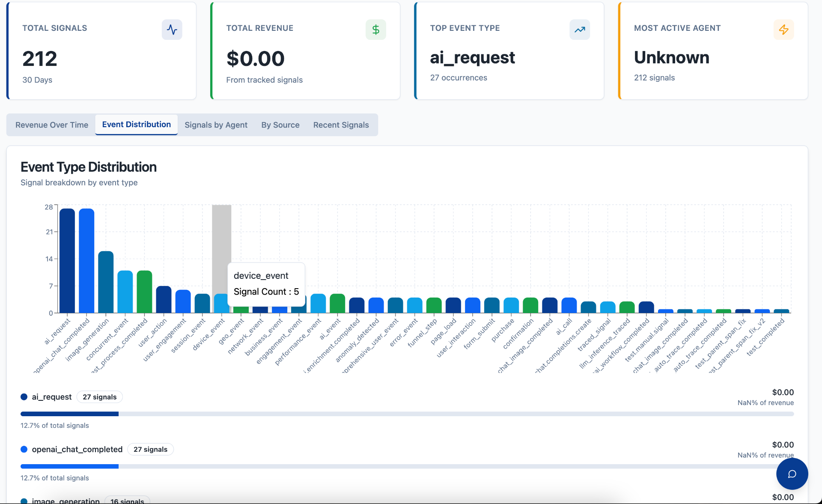The height and width of the screenshot is (504, 822).
Task: Select the funnel_step bar
Action: (x=434, y=305)
